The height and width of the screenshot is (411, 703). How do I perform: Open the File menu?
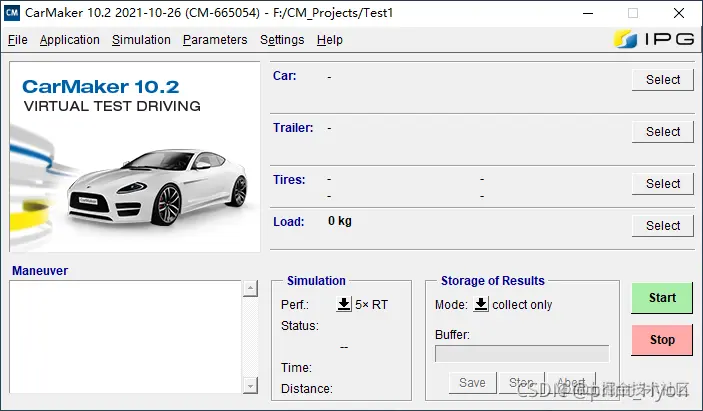[17, 40]
